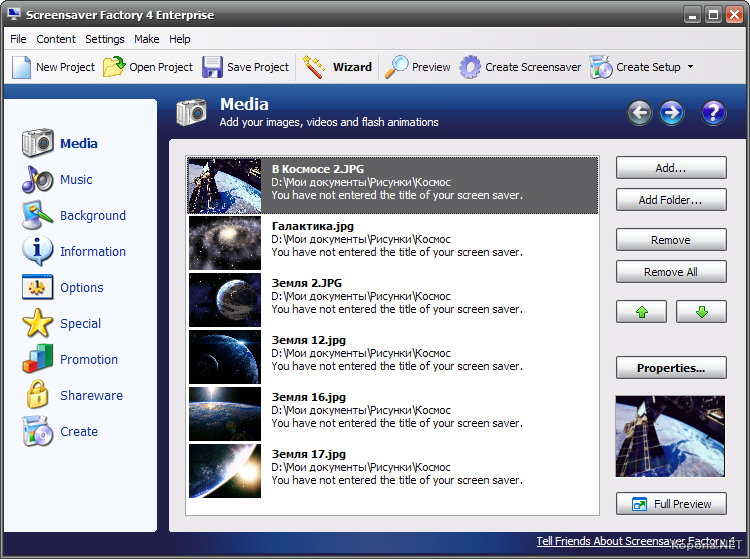Viewport: 750px width, 559px height.
Task: Click the Full Preview button
Action: 671,504
